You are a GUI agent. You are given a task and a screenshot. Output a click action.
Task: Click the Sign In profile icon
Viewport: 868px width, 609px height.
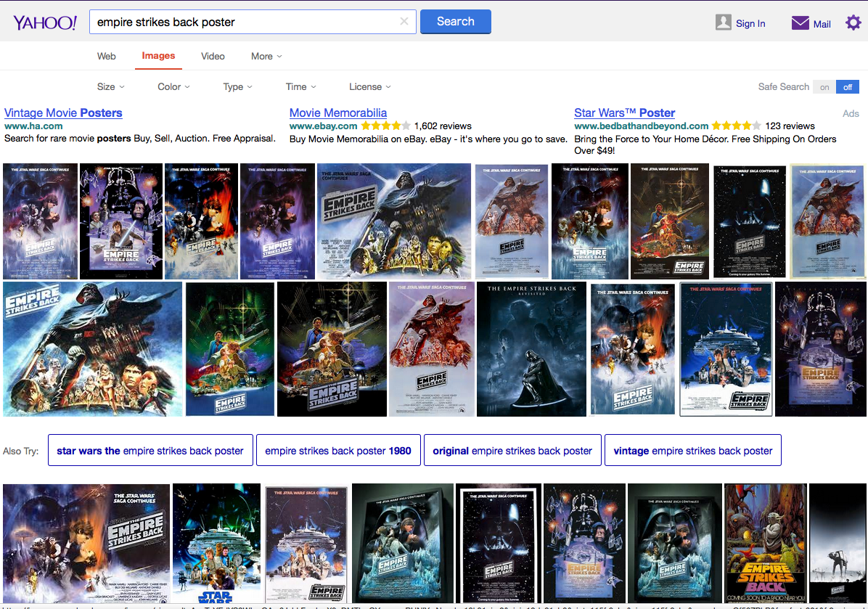click(x=723, y=23)
